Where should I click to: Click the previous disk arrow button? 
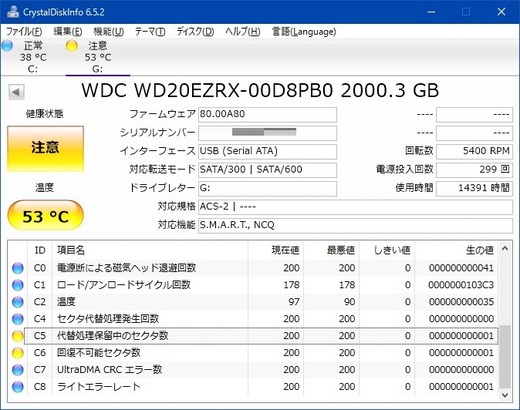(x=16, y=92)
